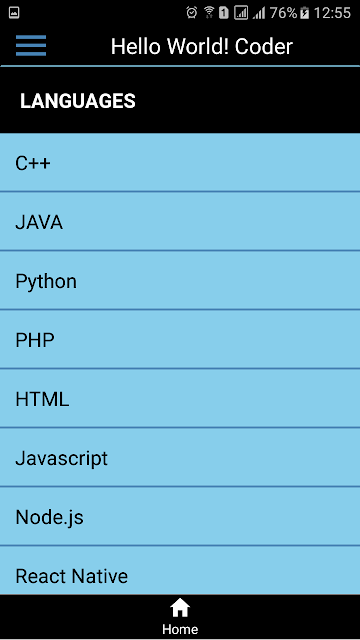
Task: Tap the LANGUAGES section header
Action: [x=78, y=101]
